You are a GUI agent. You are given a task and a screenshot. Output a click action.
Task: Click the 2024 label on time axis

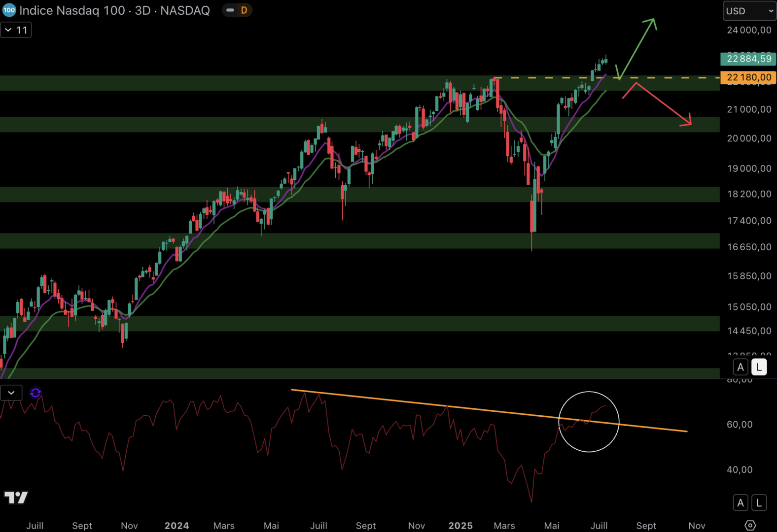(x=177, y=526)
